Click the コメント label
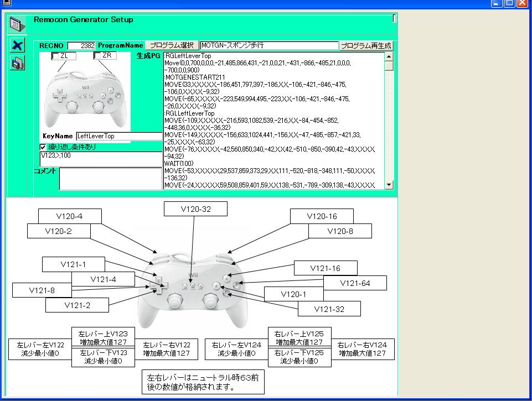Screen dimensions: 532x401 click(x=45, y=171)
